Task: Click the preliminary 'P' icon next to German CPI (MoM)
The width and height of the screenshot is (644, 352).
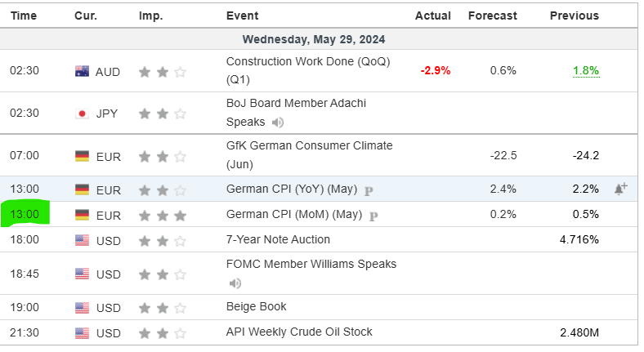Action: coord(373,216)
